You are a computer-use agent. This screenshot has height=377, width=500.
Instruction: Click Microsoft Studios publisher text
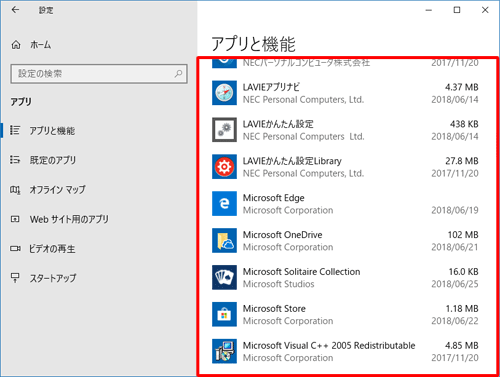click(278, 284)
